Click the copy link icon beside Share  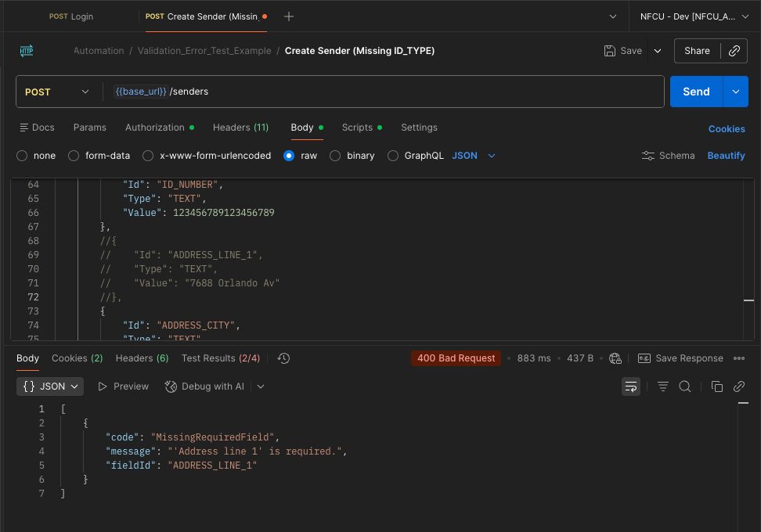point(734,51)
